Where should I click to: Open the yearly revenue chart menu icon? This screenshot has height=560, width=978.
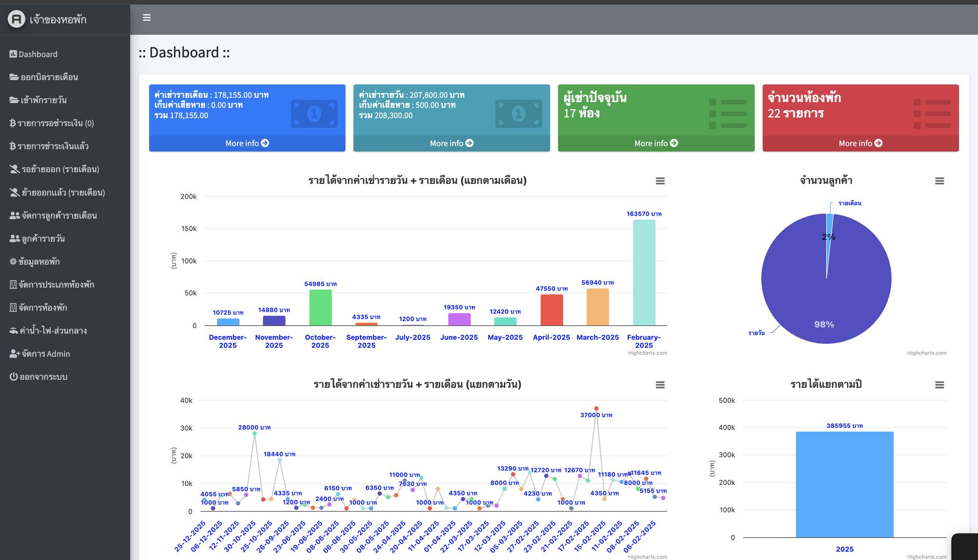pyautogui.click(x=939, y=385)
